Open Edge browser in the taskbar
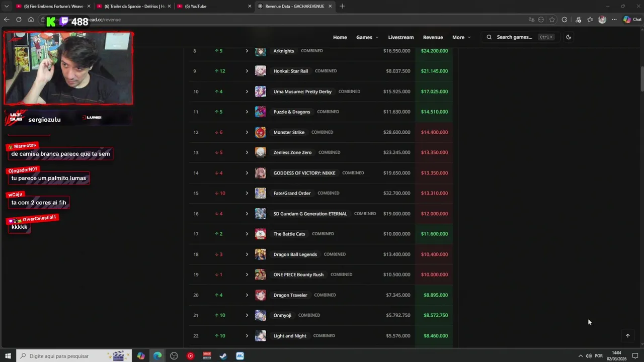Screen dimensions: 644x362 pyautogui.click(x=157, y=356)
